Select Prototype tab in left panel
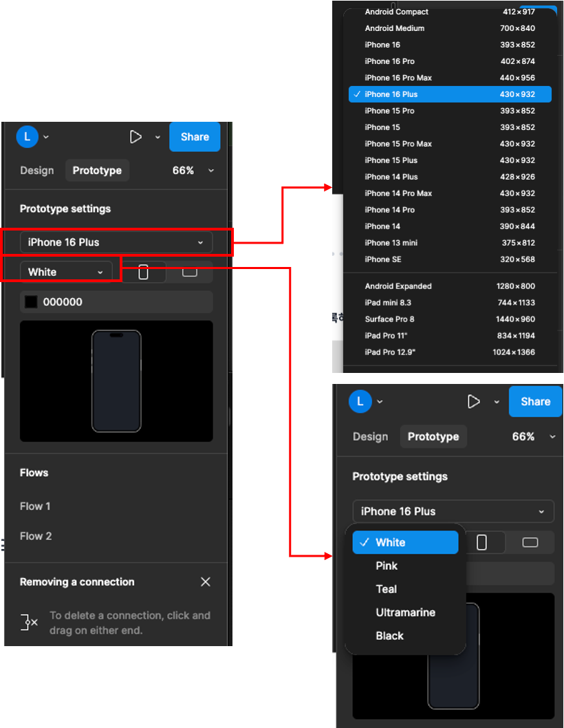Image resolution: width=564 pixels, height=728 pixels. coord(97,171)
